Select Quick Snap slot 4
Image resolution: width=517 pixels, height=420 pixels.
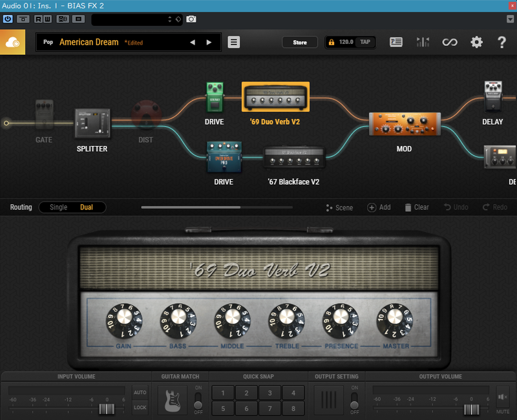pos(293,393)
